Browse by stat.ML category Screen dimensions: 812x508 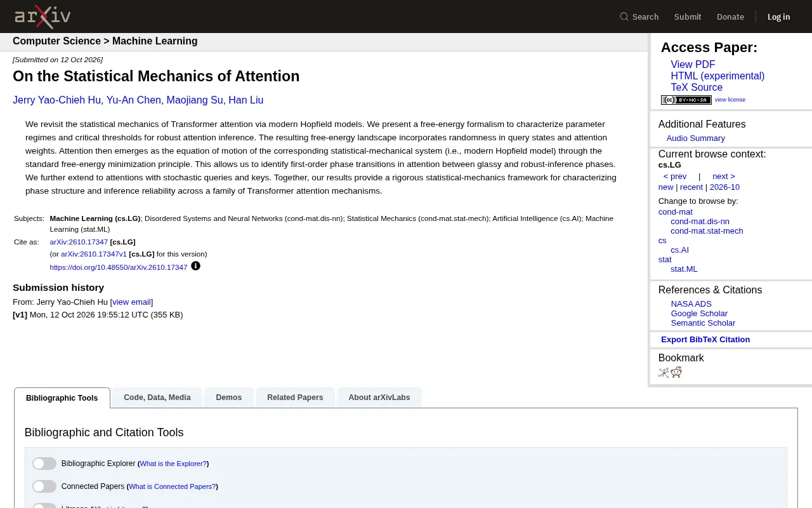(684, 269)
